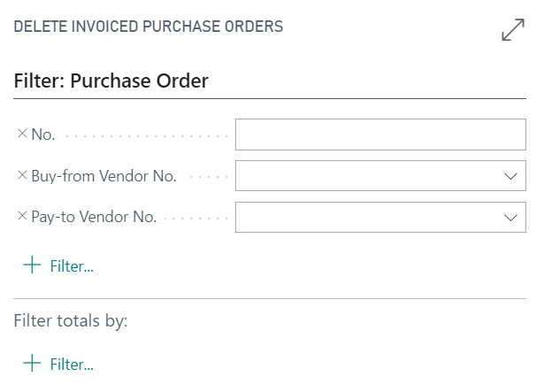Remove the Pay-to Vendor No. filter using X
544x392 pixels.
(x=22, y=216)
